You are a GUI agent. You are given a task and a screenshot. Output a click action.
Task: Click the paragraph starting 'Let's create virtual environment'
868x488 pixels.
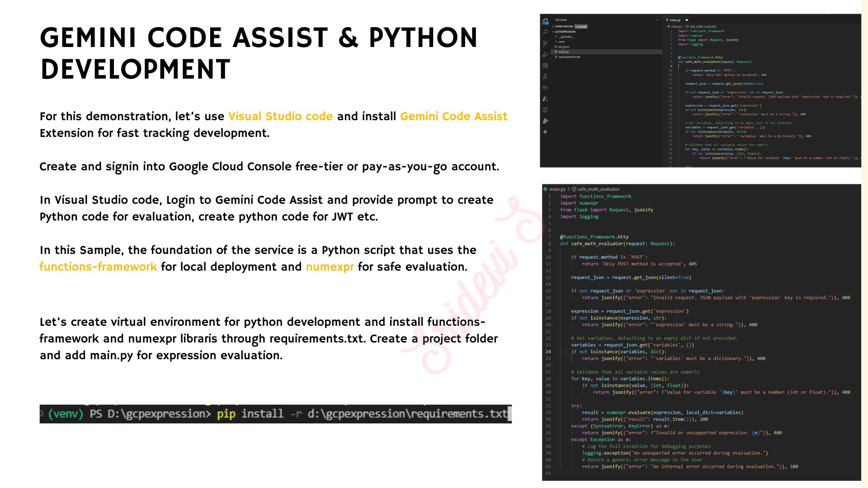click(269, 339)
